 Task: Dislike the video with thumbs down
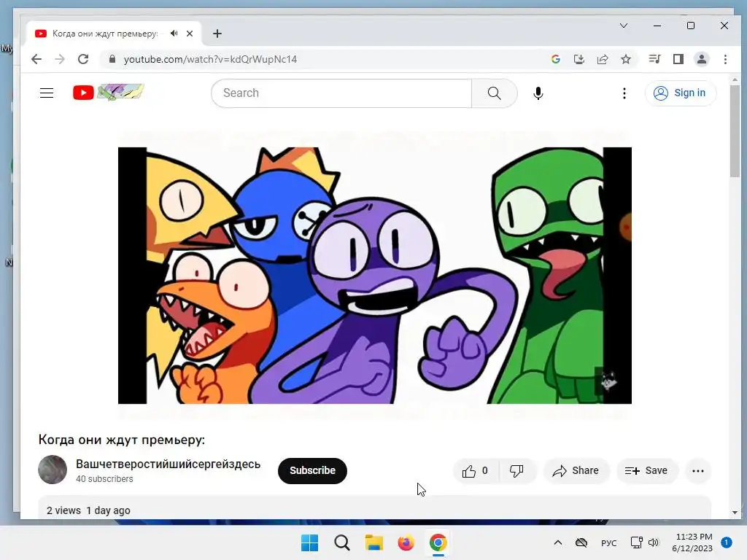click(517, 470)
